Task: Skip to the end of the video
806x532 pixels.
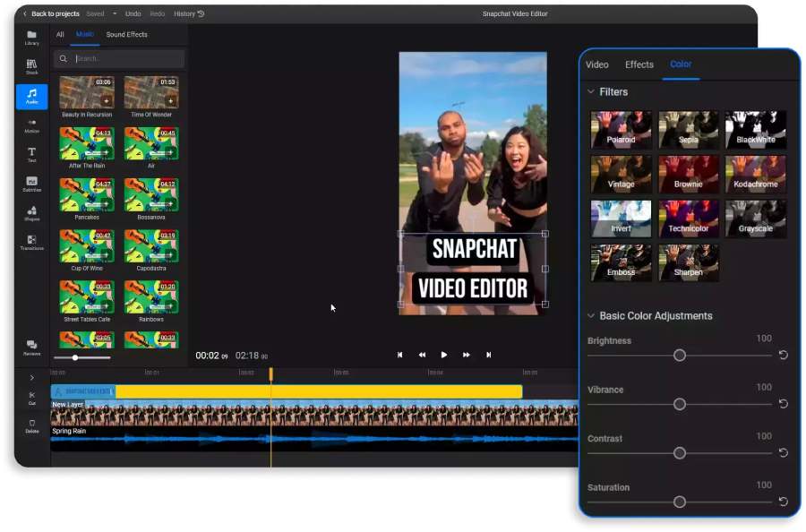Action: click(x=488, y=355)
